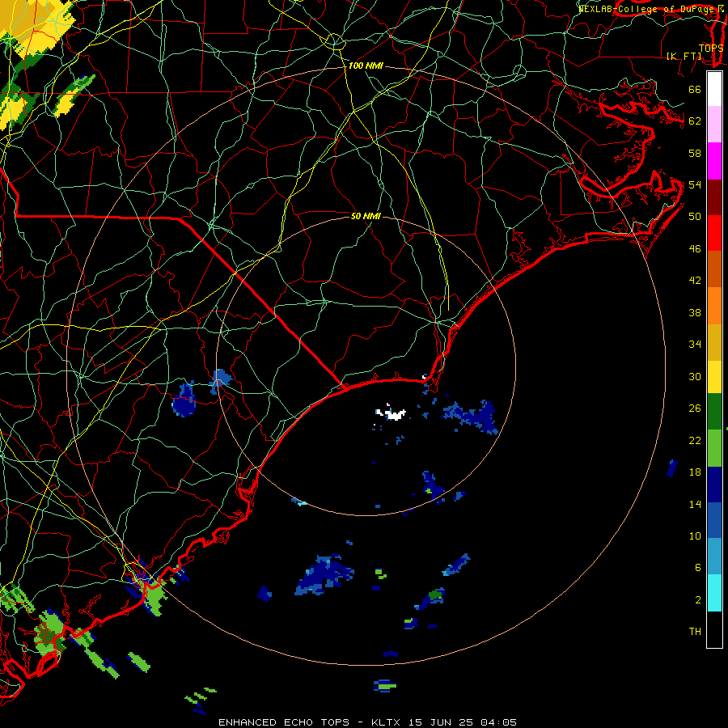
Task: Click the legend value 2
Action: pyautogui.click(x=698, y=600)
